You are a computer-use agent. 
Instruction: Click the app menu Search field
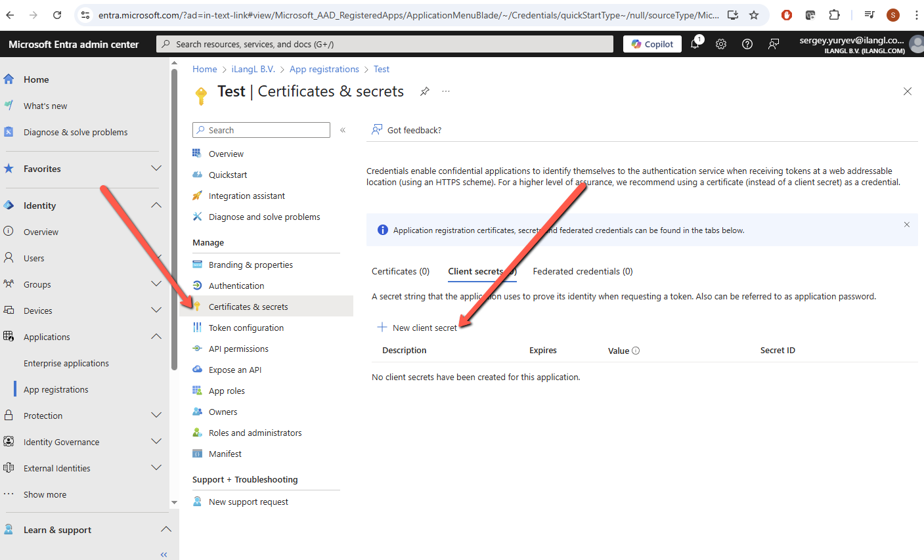261,130
